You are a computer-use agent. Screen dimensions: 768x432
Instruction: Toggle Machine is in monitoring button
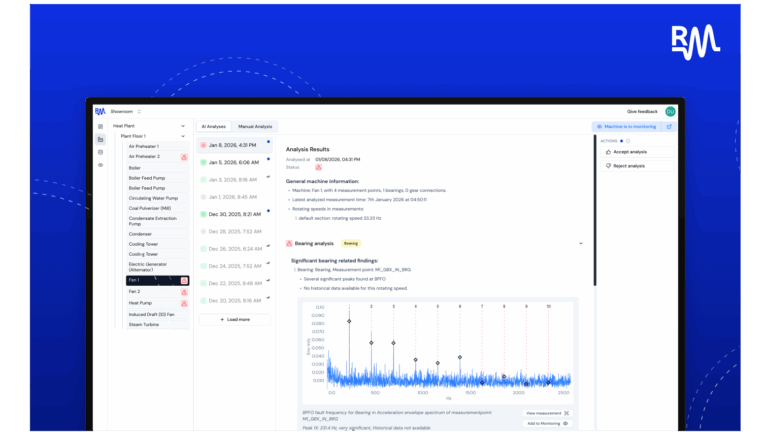pos(627,126)
